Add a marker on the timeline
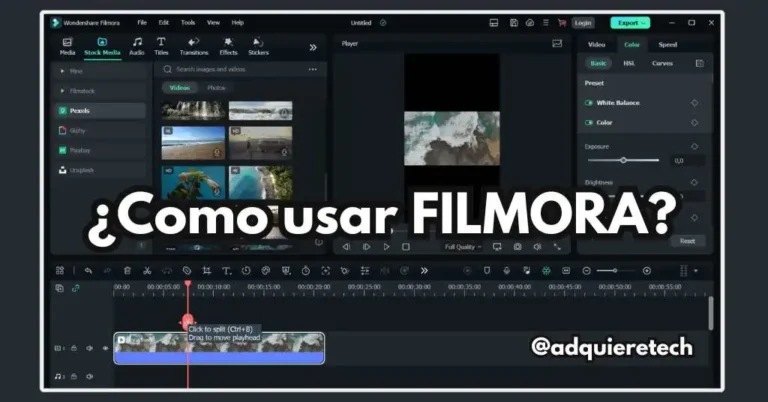Screen dimensions: 768x402 [487, 271]
